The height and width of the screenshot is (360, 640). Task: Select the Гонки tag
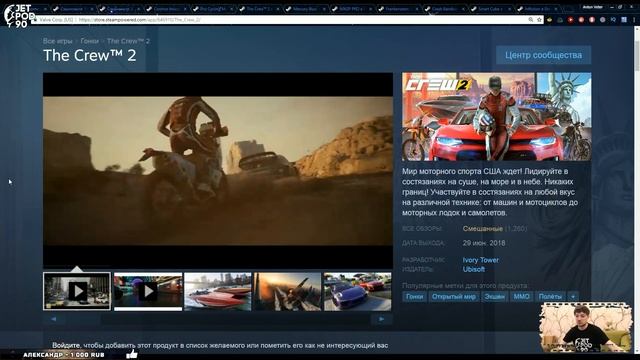(x=414, y=297)
